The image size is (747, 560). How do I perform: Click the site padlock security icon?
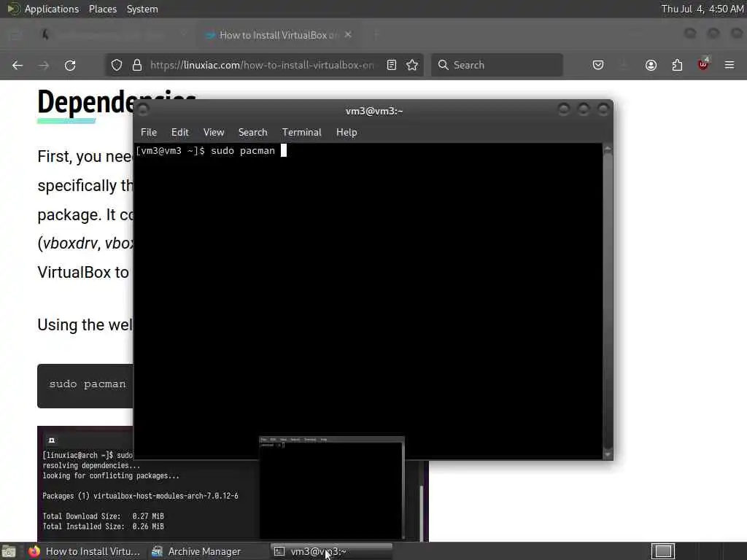[x=137, y=65]
